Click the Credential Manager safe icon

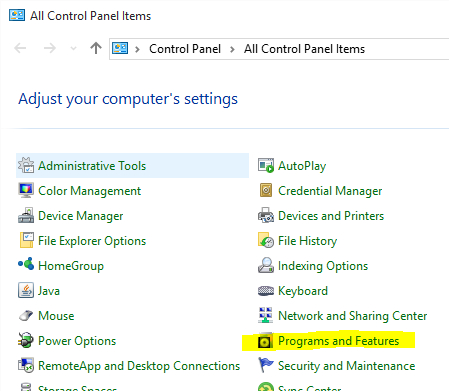pyautogui.click(x=266, y=190)
